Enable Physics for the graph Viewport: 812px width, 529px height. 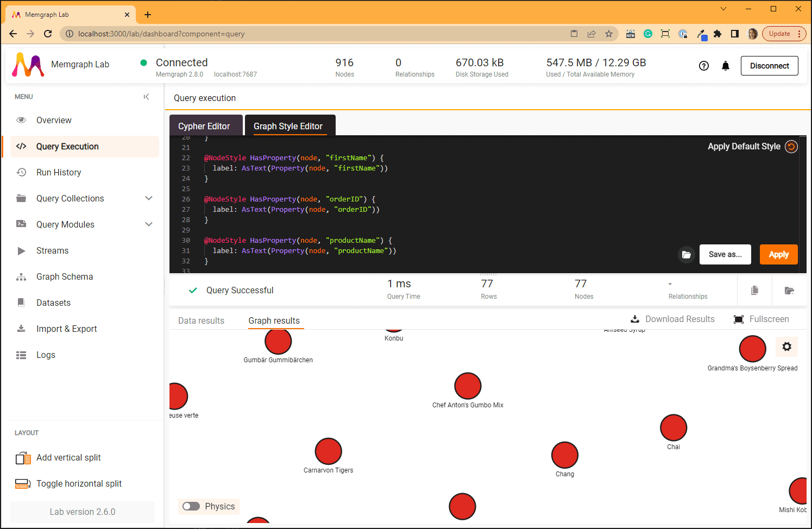click(x=191, y=506)
